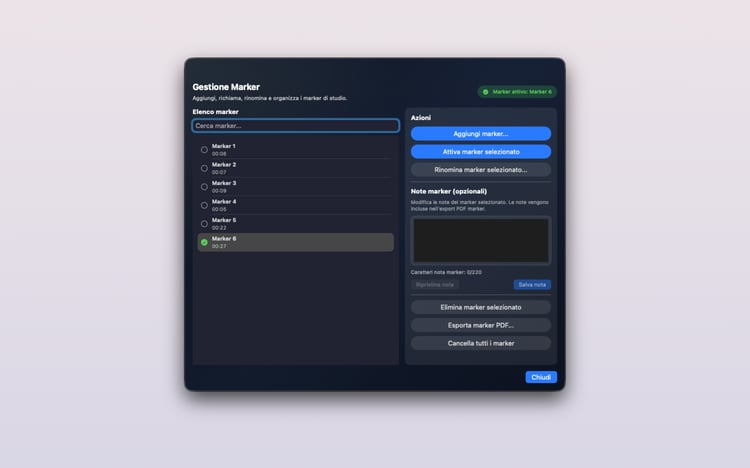The width and height of the screenshot is (750, 468).
Task: Click the Ripristina nota button
Action: click(434, 285)
